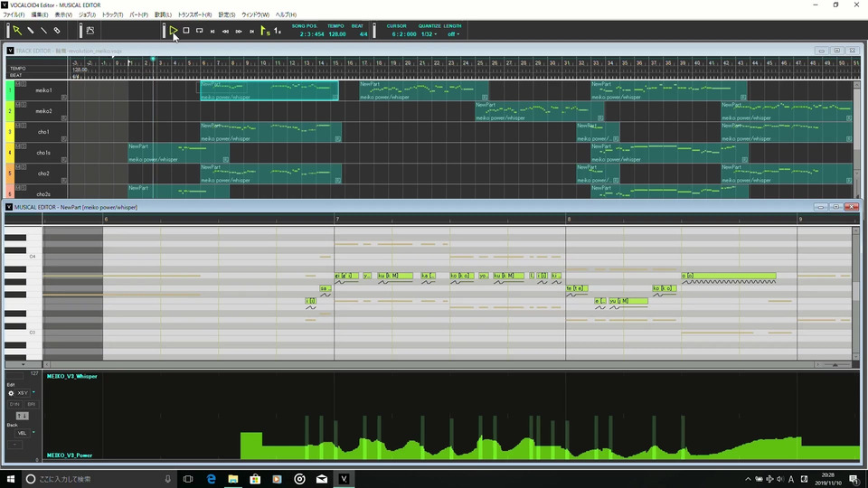Toggle solo on track cho2
Viewport: 868px width, 488px height.
[24, 167]
